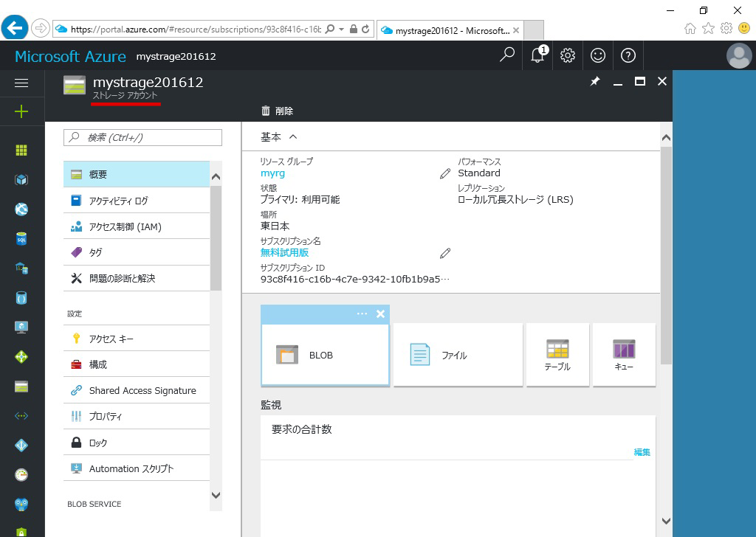
Task: Open Load balancers green diamond sidebar icon
Action: pyautogui.click(x=21, y=357)
